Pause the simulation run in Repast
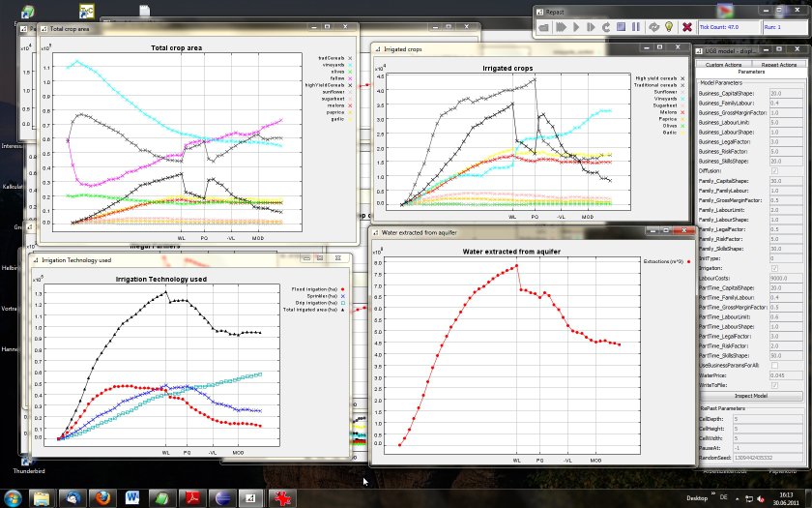This screenshot has height=508, width=812. click(636, 27)
